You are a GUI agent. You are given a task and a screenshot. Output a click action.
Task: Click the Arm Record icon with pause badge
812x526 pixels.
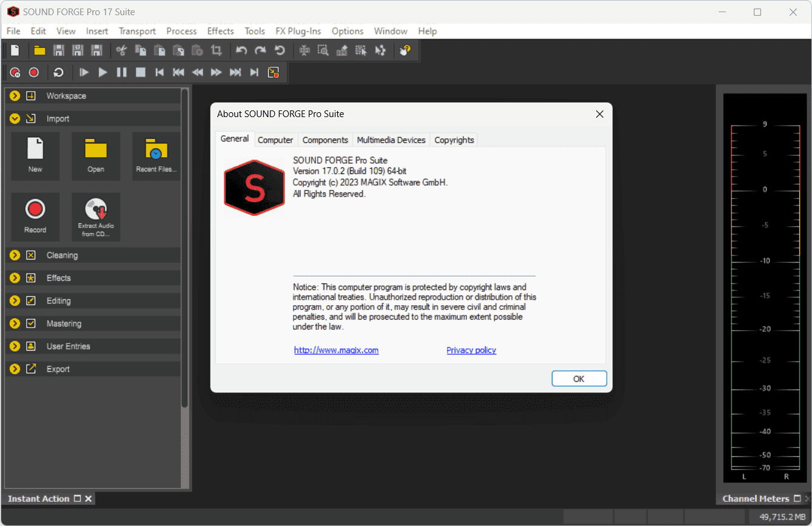coord(15,72)
